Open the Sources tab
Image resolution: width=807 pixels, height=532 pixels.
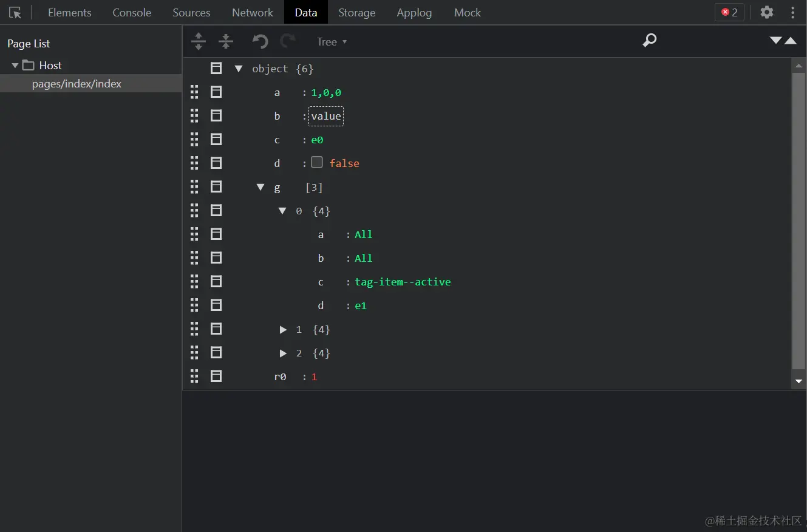(x=191, y=12)
